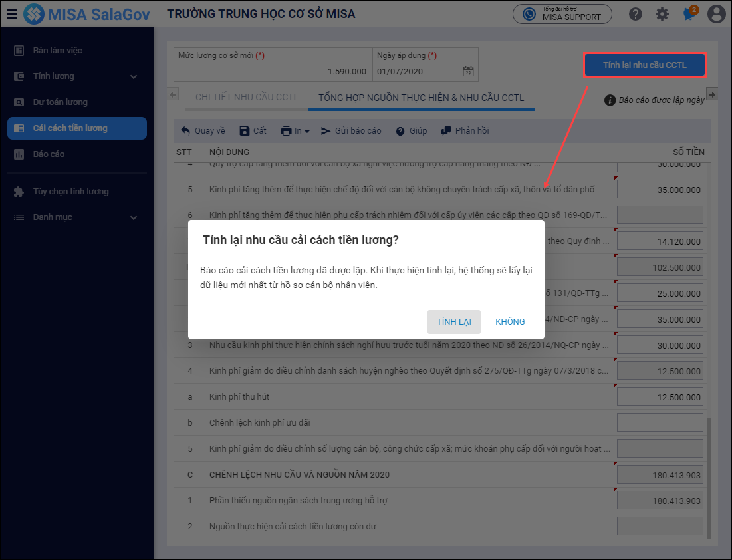The height and width of the screenshot is (560, 732).
Task: Click Tính lại nhu cầu CCTL button
Action: [x=645, y=65]
